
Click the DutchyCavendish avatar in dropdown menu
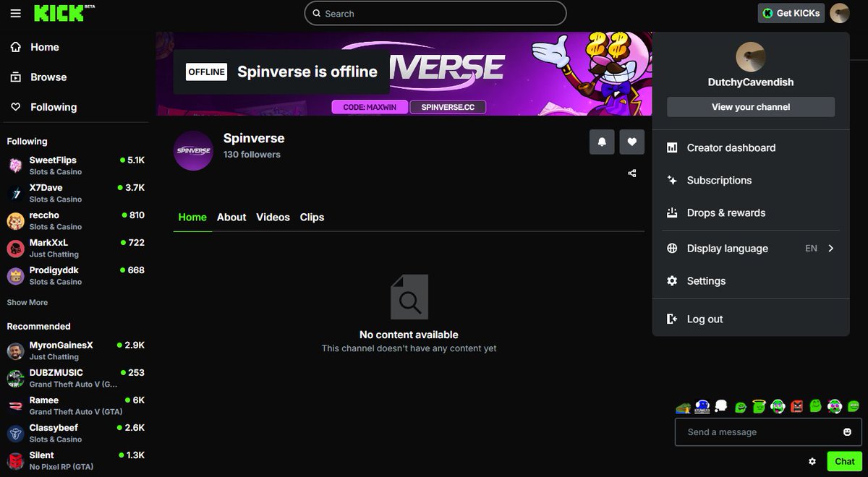pos(751,57)
